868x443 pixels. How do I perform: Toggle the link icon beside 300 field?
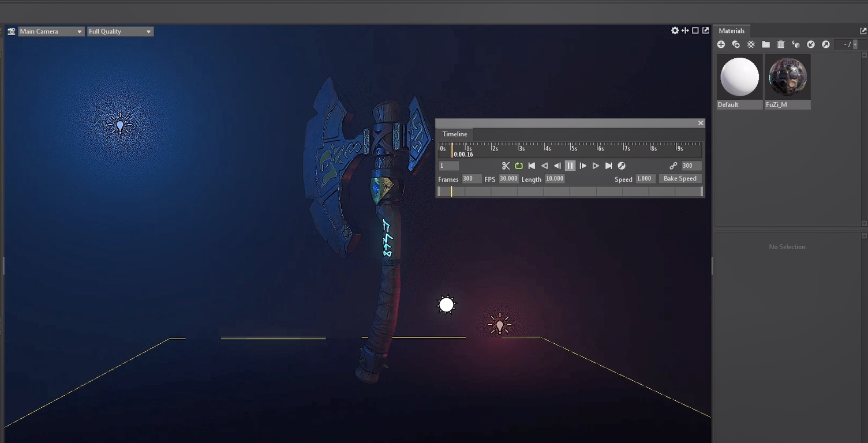click(x=673, y=166)
